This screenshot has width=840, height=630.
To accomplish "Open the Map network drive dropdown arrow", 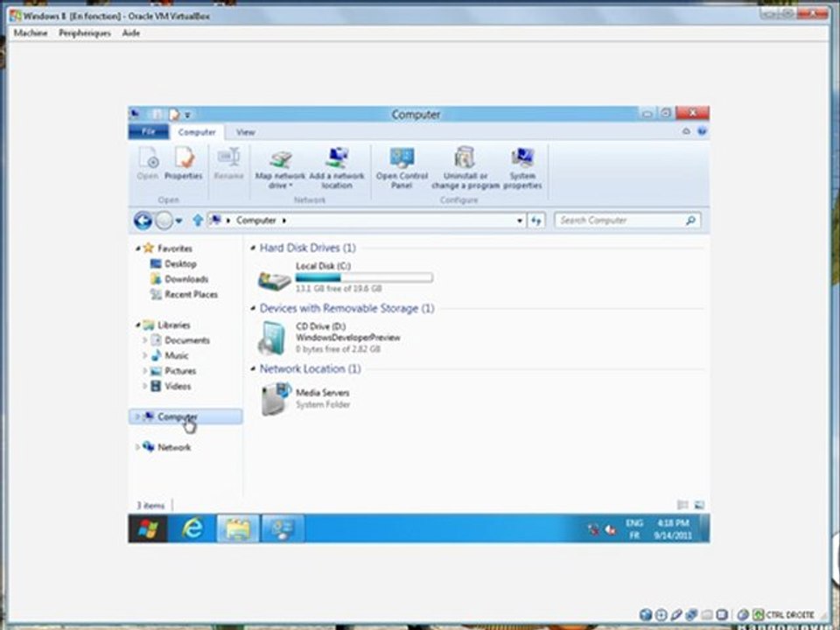I will [290, 185].
